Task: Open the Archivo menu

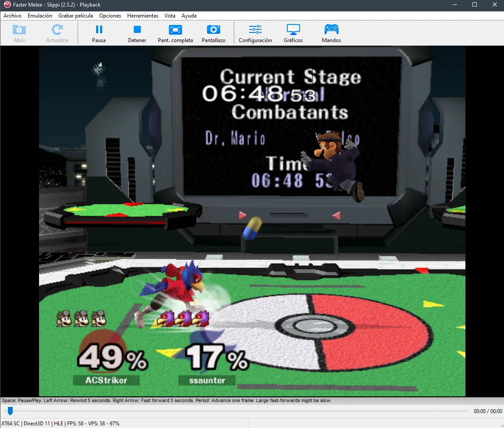Action: point(13,16)
